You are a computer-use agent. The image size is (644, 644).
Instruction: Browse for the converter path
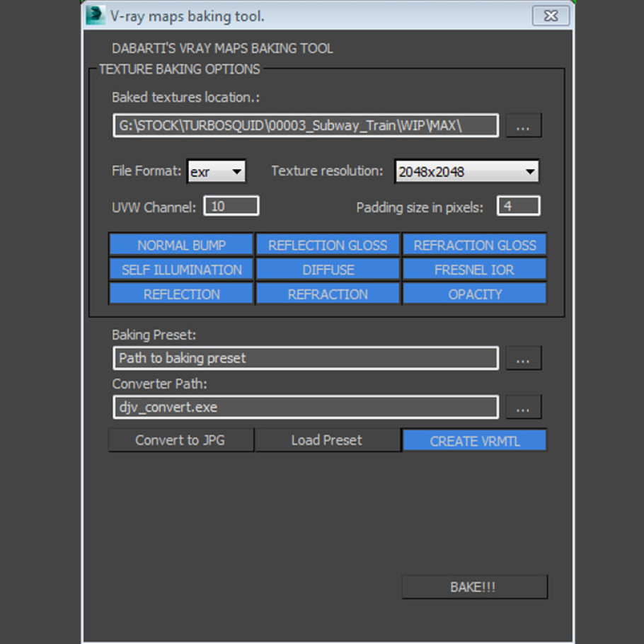[523, 407]
